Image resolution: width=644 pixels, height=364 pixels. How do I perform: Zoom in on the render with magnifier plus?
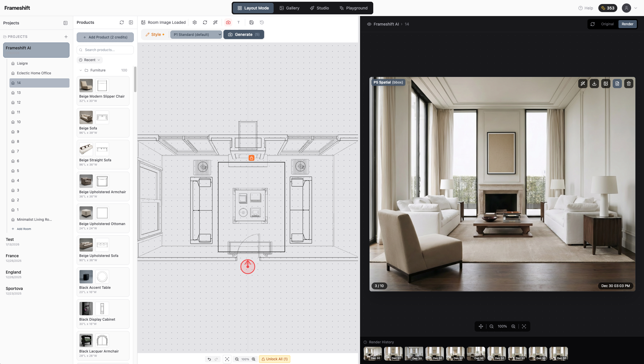[x=513, y=326]
